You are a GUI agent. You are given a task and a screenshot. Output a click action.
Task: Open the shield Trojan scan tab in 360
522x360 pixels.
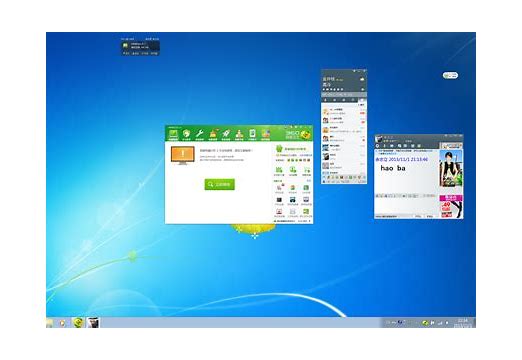186,134
